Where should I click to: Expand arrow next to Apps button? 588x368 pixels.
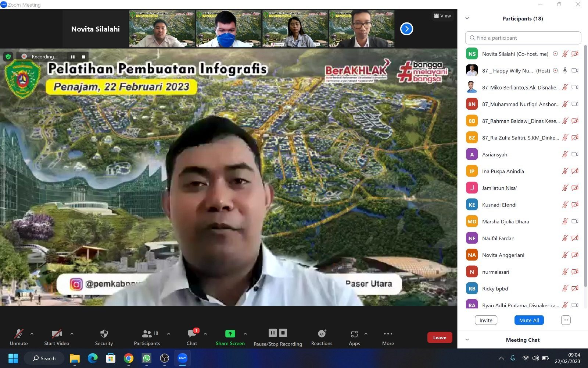point(366,334)
